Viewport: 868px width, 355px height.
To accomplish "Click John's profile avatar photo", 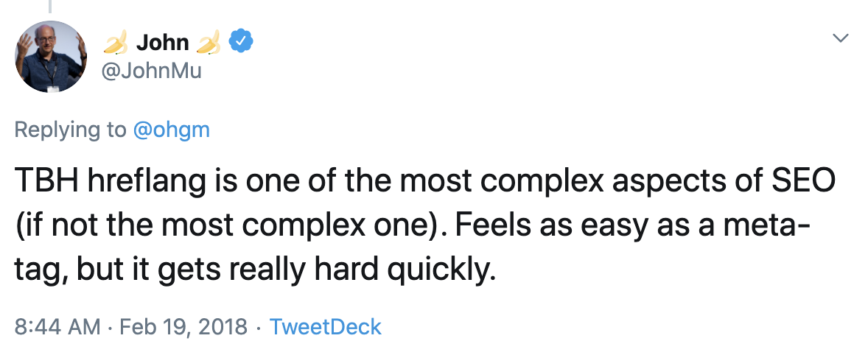I will pyautogui.click(x=51, y=57).
